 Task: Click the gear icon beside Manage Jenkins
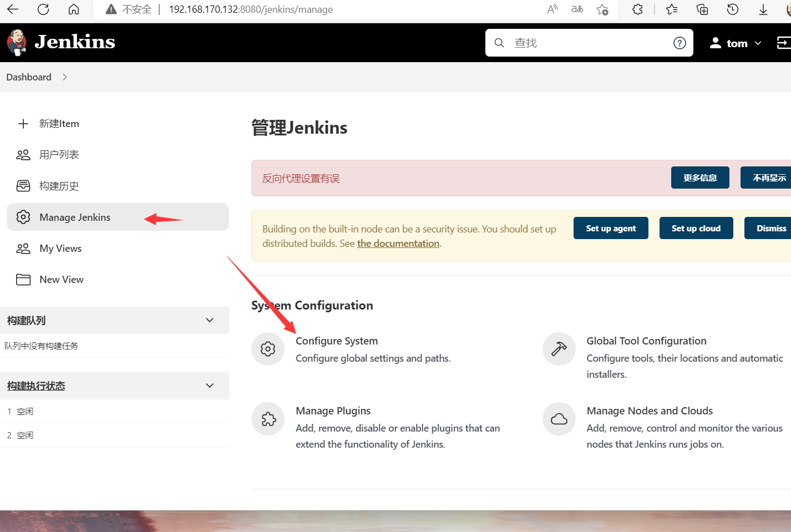pos(23,217)
